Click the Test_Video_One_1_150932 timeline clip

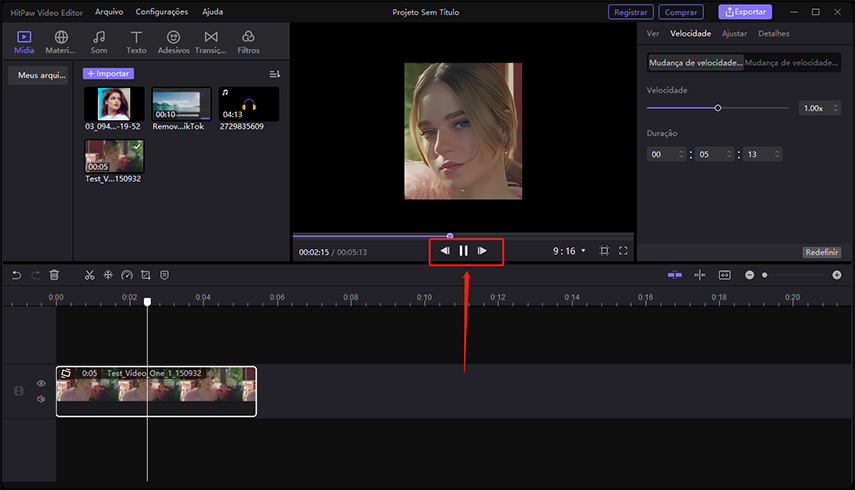tap(156, 391)
